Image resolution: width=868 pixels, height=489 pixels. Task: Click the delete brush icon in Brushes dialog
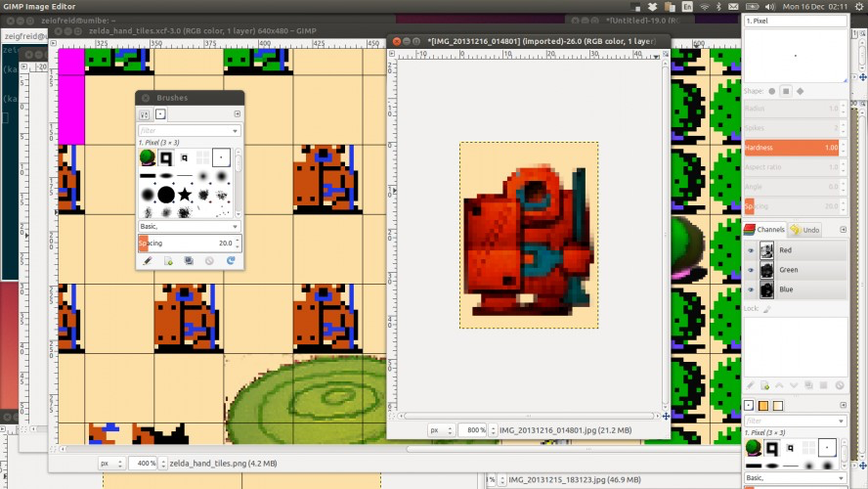click(209, 261)
